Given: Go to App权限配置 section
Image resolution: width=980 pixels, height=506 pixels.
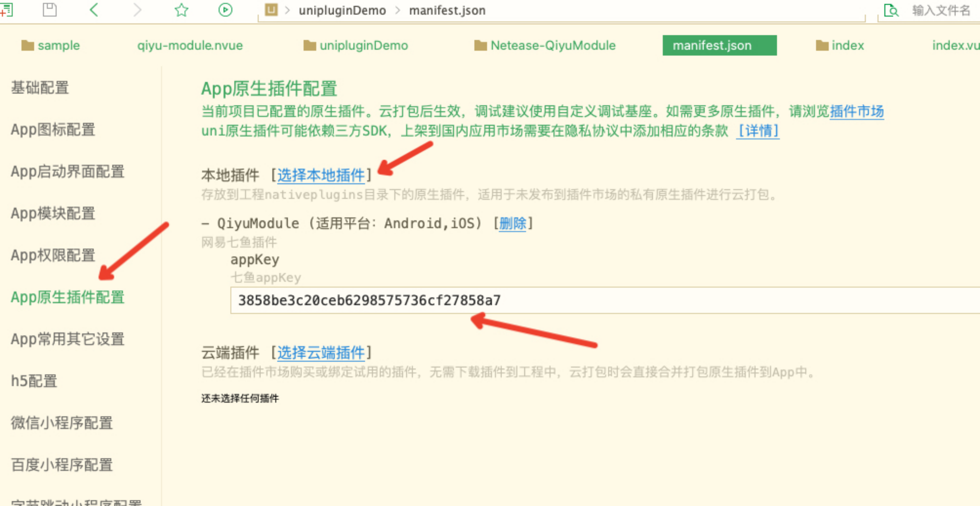Looking at the screenshot, I should point(53,255).
